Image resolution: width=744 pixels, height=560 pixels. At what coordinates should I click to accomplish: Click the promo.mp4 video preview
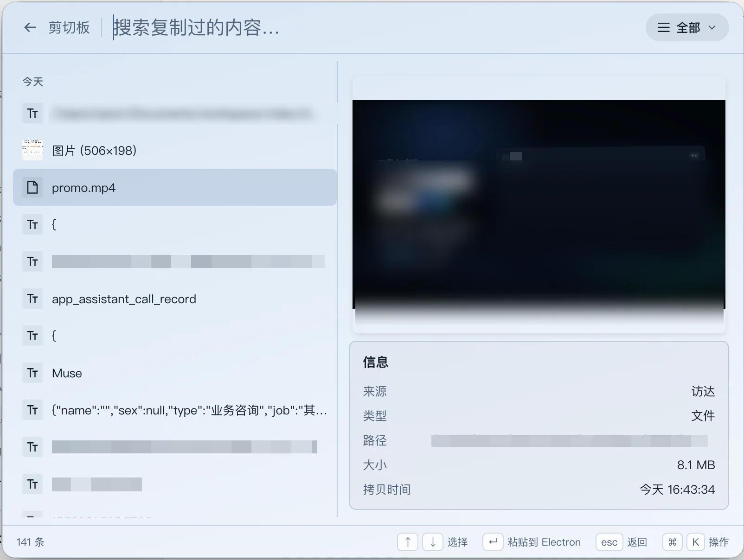click(x=539, y=204)
